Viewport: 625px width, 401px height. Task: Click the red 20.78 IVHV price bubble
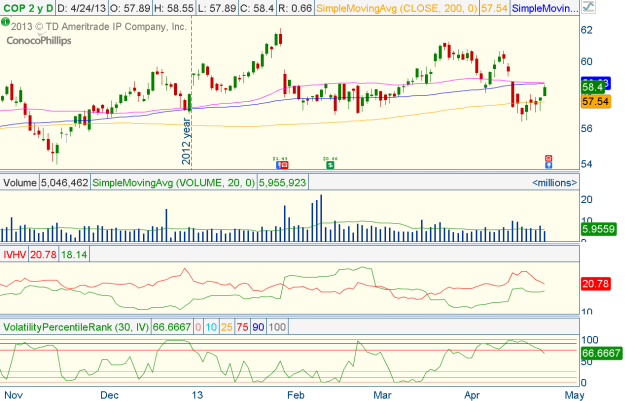click(x=597, y=286)
